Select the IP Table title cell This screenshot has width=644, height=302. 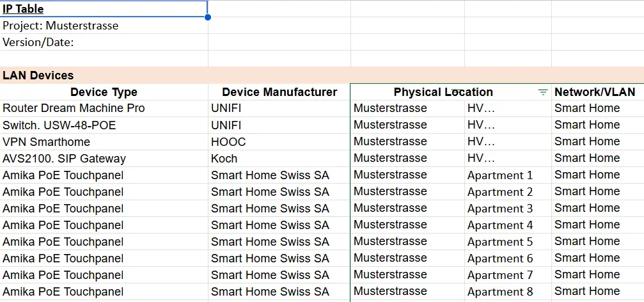(104, 8)
